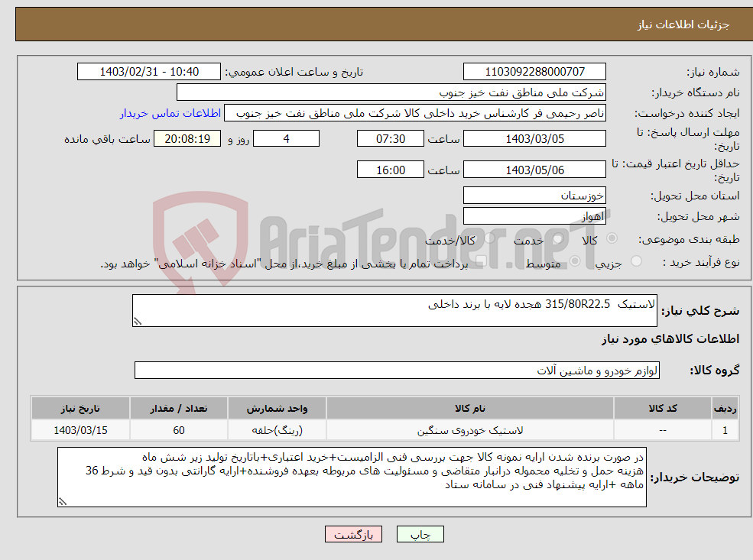Click the quantity cell 60
The width and height of the screenshot is (753, 560).
pos(179,430)
